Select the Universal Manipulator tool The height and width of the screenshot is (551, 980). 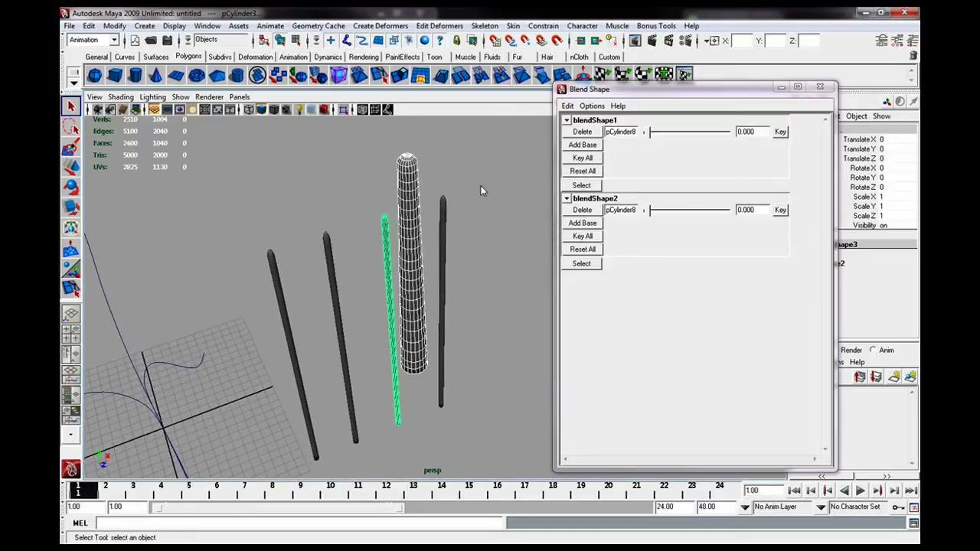coord(71,227)
